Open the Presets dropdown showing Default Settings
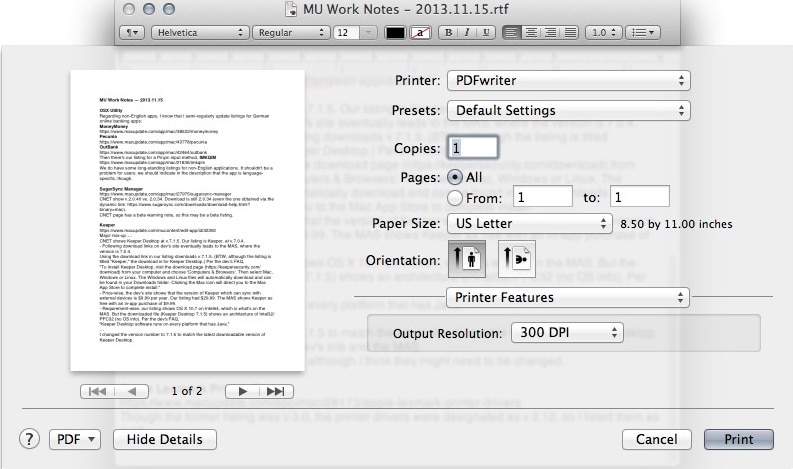 click(568, 110)
